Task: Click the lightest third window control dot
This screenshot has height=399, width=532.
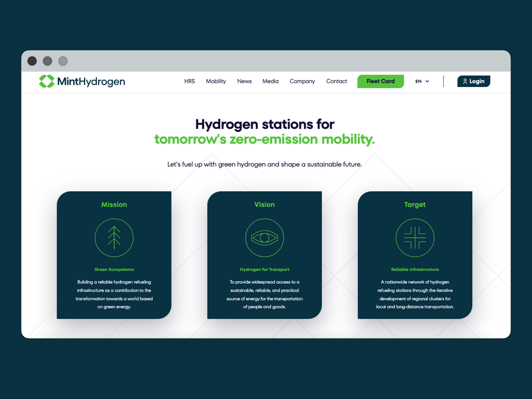Action: click(x=63, y=61)
